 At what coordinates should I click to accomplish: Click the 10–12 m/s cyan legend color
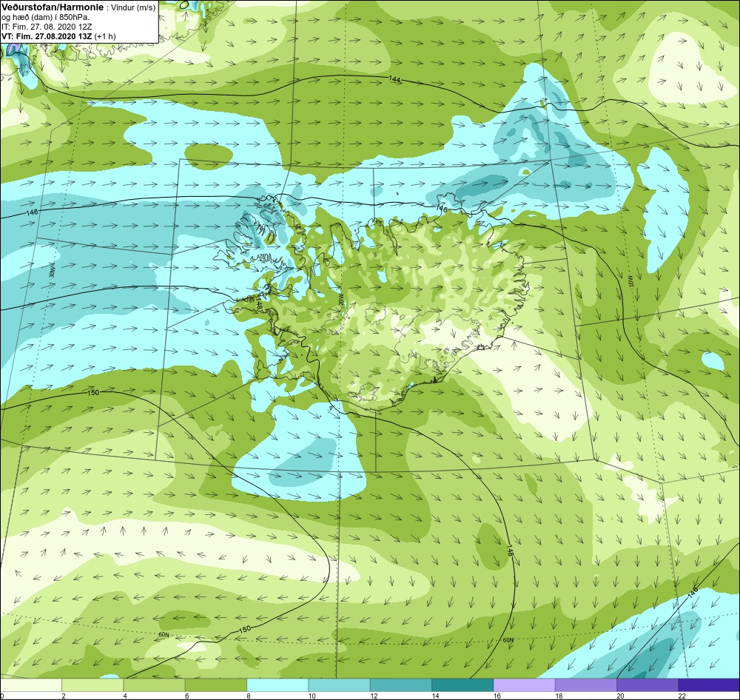[x=339, y=684]
